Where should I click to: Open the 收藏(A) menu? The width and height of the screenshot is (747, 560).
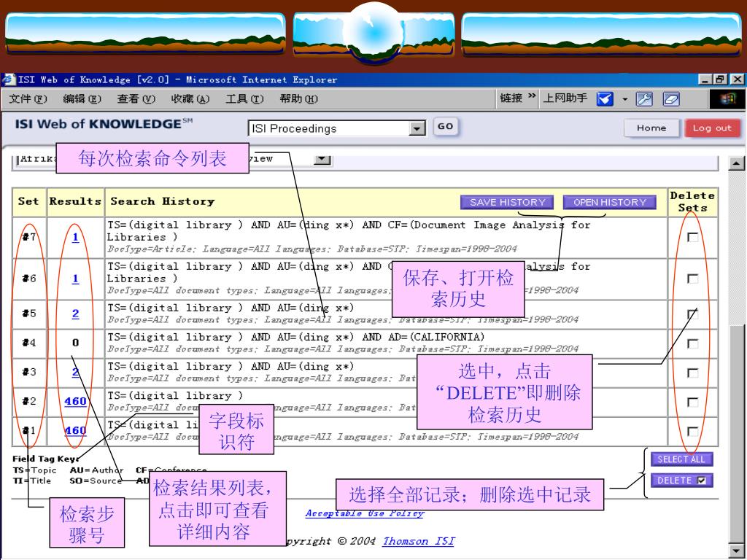[x=190, y=98]
